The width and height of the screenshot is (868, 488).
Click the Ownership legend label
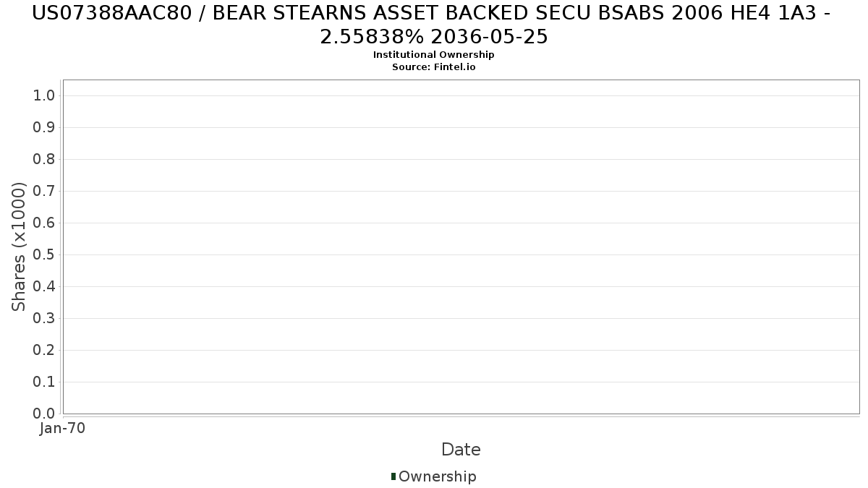click(x=437, y=476)
